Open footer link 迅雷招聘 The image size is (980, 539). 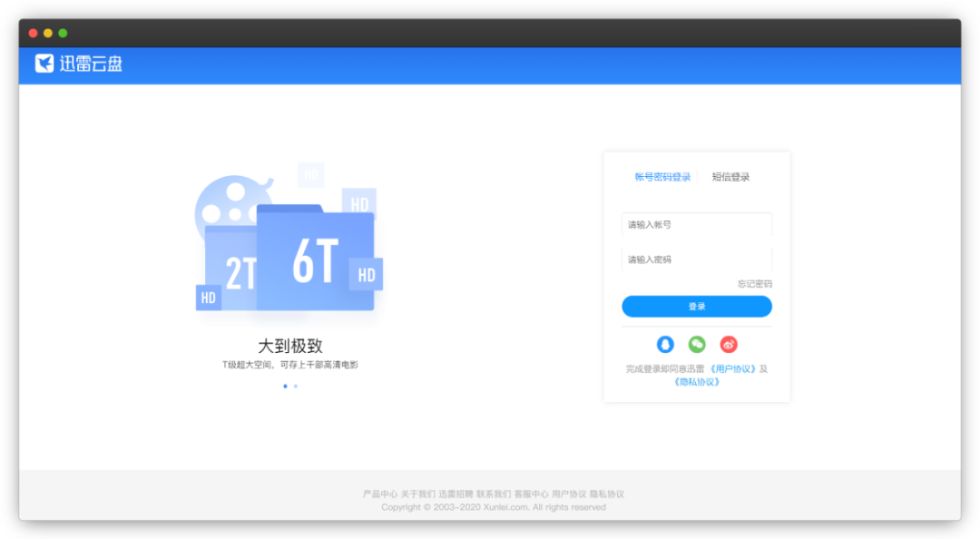click(x=456, y=494)
